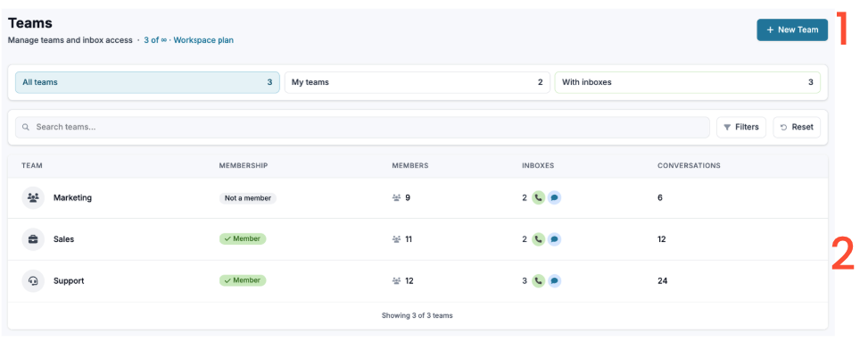Click the search magnifier icon
The height and width of the screenshot is (342, 868).
tap(26, 128)
